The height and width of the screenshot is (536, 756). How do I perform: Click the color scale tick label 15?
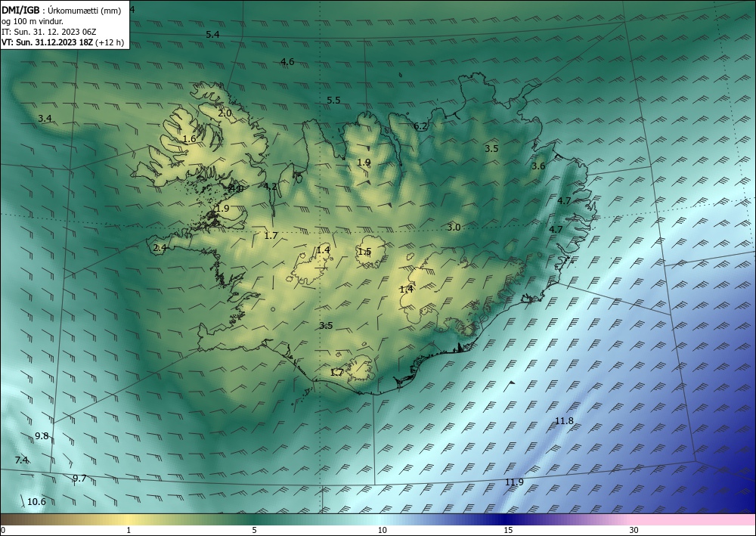coord(508,530)
